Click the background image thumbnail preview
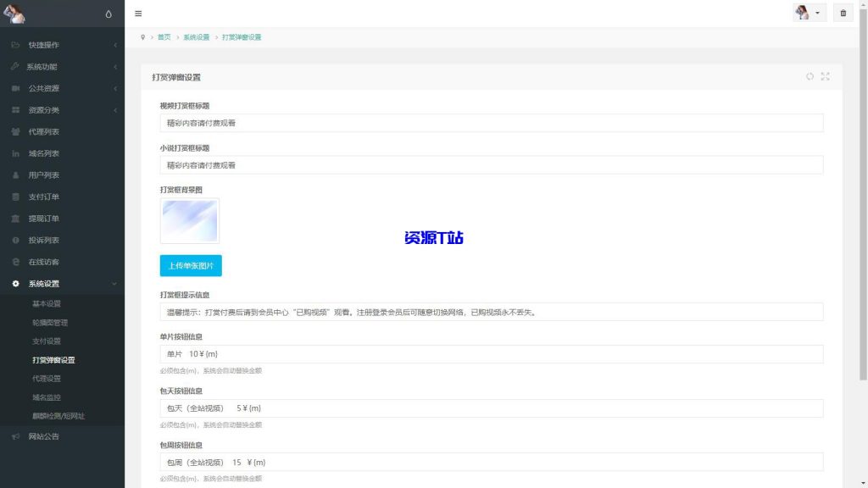The height and width of the screenshot is (488, 868). 190,220
